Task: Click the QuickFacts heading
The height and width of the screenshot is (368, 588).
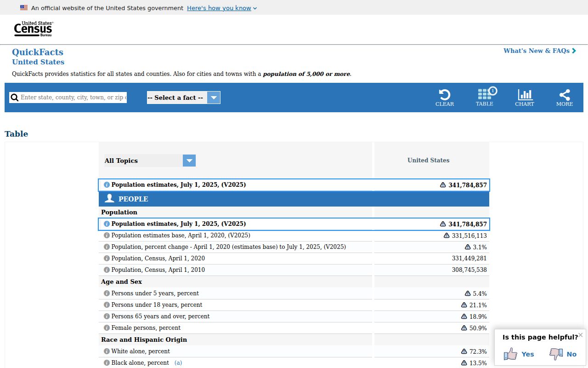Action: click(38, 52)
